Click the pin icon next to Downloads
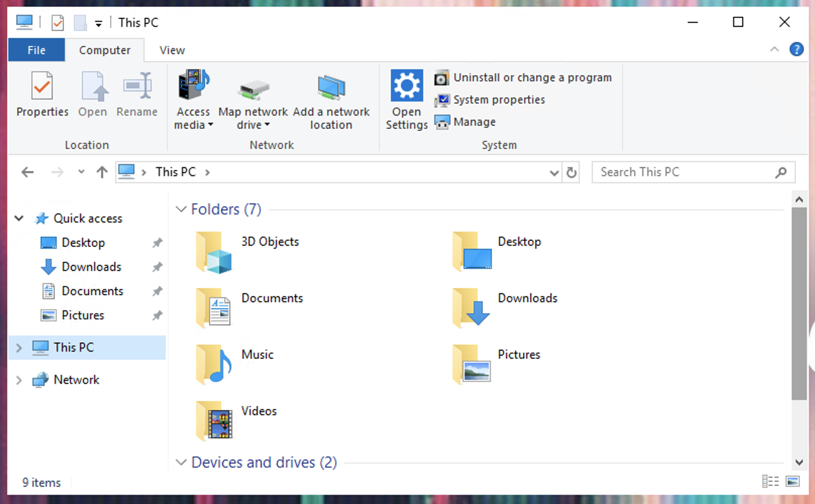Screen dimensions: 815x504 158,267
